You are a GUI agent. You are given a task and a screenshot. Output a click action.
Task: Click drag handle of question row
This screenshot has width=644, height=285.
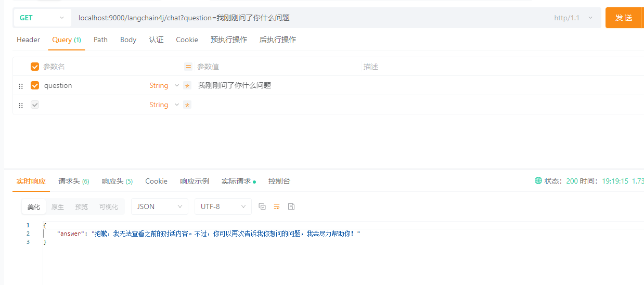pyautogui.click(x=21, y=86)
